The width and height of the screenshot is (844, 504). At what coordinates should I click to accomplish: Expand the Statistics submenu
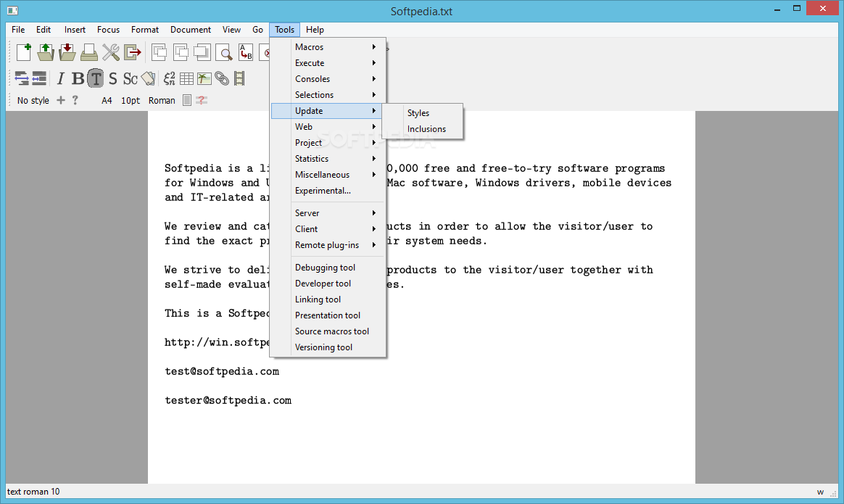click(x=328, y=158)
